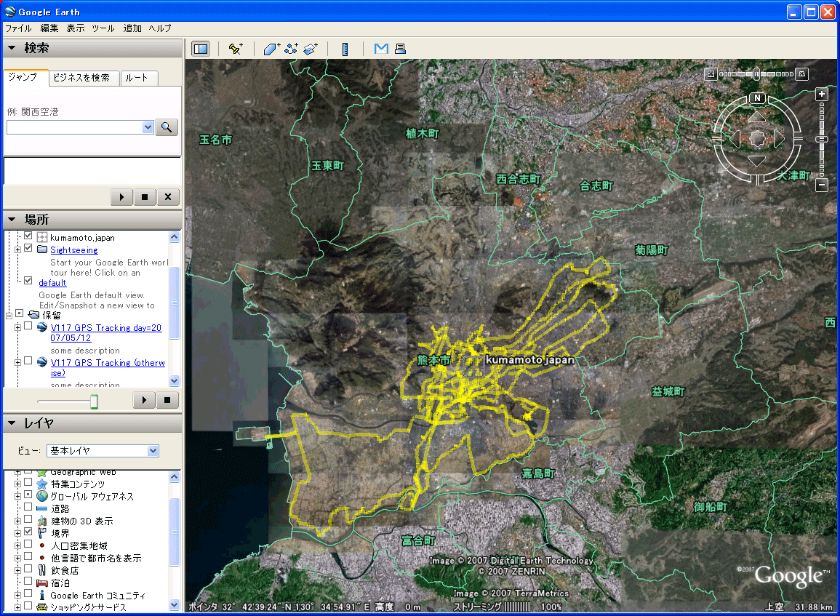Click the default view link
The width and height of the screenshot is (840, 616).
[x=52, y=283]
